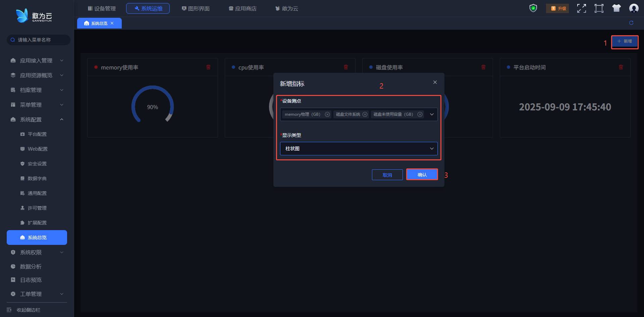Open Web配置 in sidebar
This screenshot has width=644, height=317.
[37, 149]
